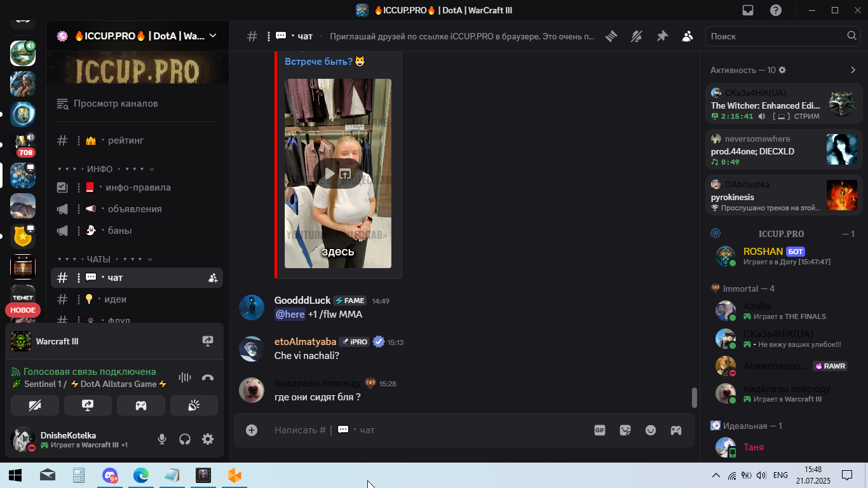The image size is (868, 488).
Task: Open the ICCUP.PRO server dropdown menu
Action: 137,36
